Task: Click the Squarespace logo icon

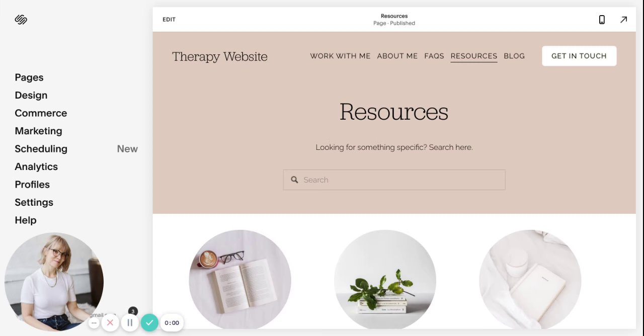Action: coord(21,20)
